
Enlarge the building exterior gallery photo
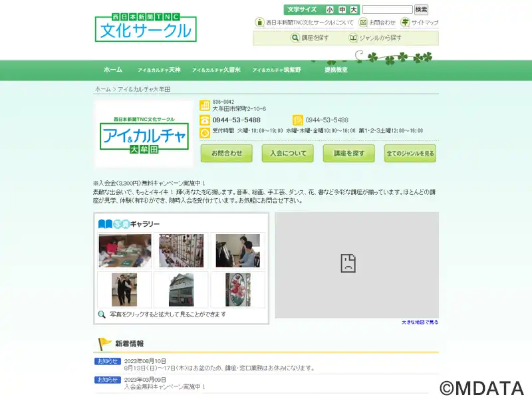click(181, 290)
